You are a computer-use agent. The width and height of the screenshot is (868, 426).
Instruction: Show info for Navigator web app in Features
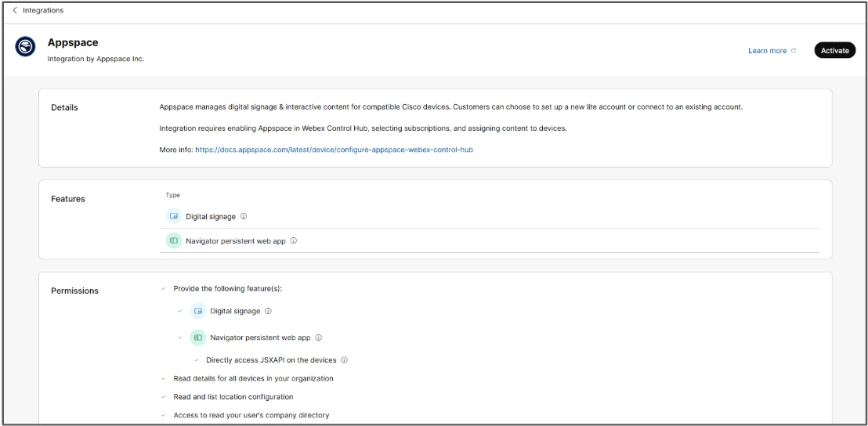click(294, 240)
